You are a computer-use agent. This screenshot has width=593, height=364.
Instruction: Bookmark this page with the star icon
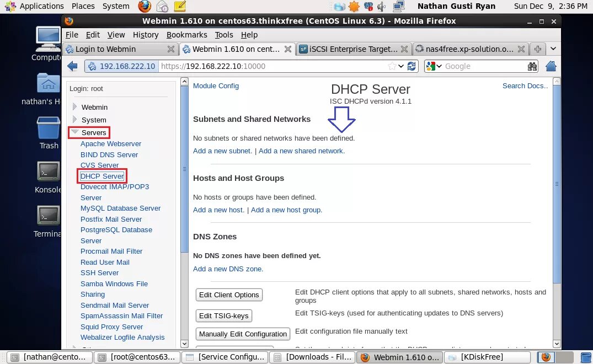tap(392, 66)
